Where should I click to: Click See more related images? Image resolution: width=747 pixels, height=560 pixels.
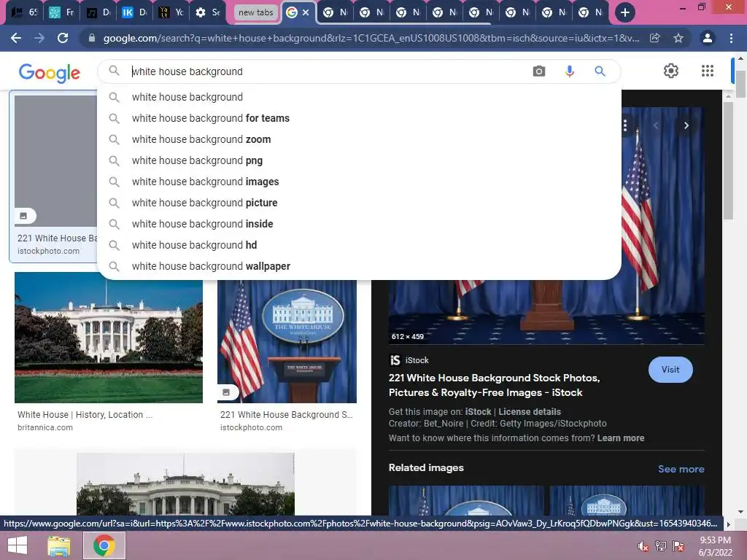(681, 469)
